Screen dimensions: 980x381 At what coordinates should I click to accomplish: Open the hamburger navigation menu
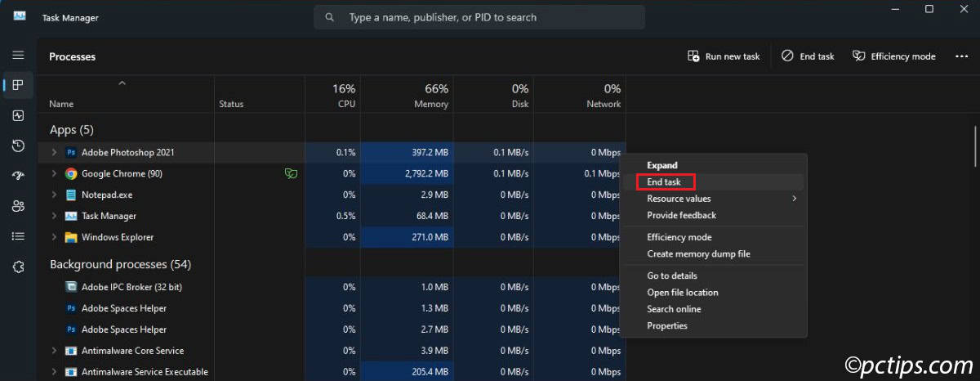click(x=18, y=55)
